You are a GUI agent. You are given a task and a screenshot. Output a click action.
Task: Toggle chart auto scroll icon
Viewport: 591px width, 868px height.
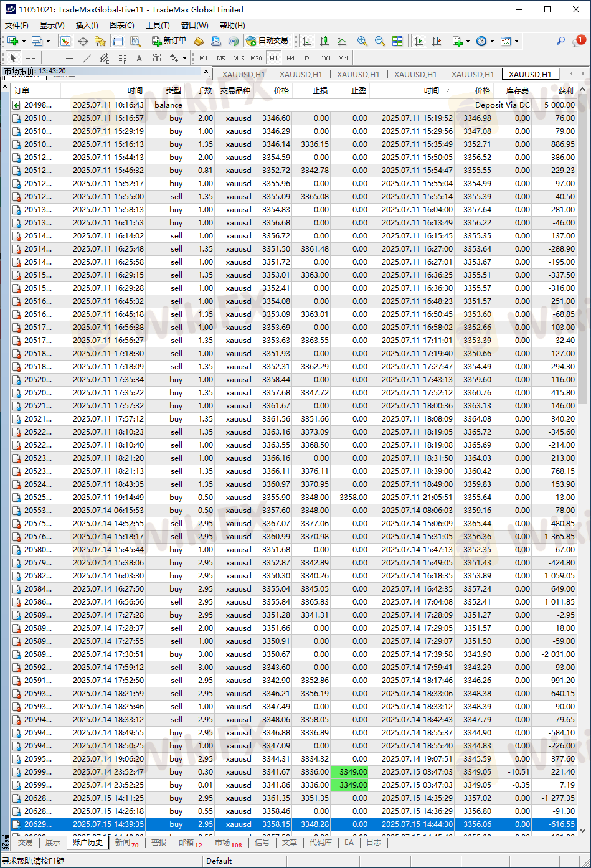[x=418, y=41]
